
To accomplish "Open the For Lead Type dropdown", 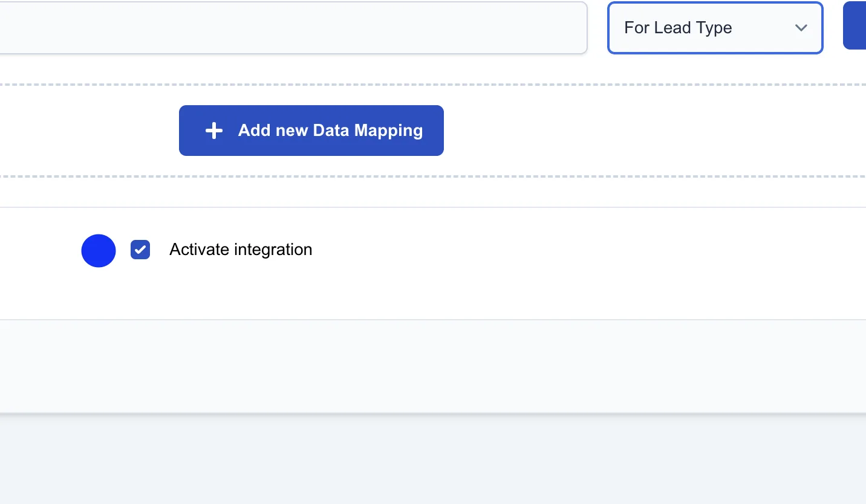I will click(715, 28).
